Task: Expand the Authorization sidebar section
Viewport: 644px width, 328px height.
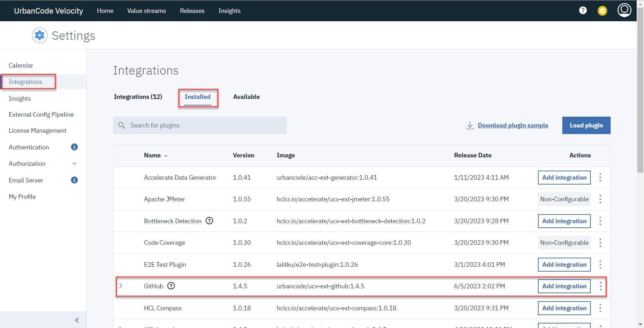Action: [x=74, y=164]
